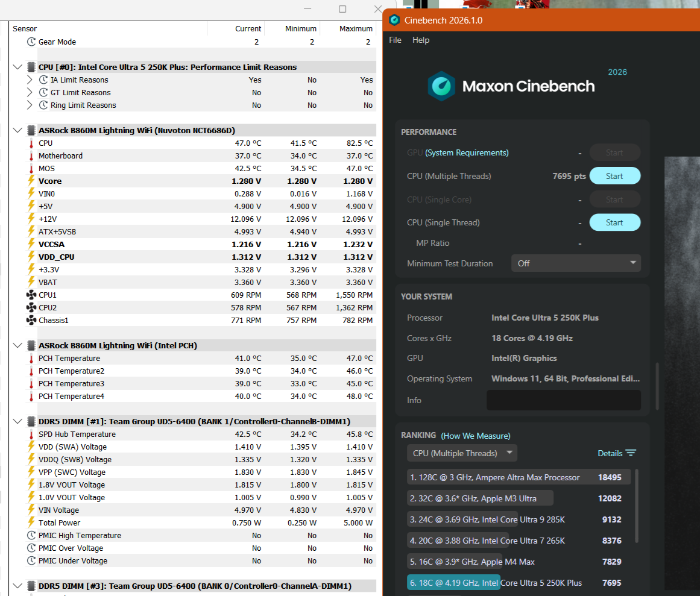Screen dimensions: 700x596
Task: Click the clock icon beside Gear Mode
Action: click(x=31, y=42)
